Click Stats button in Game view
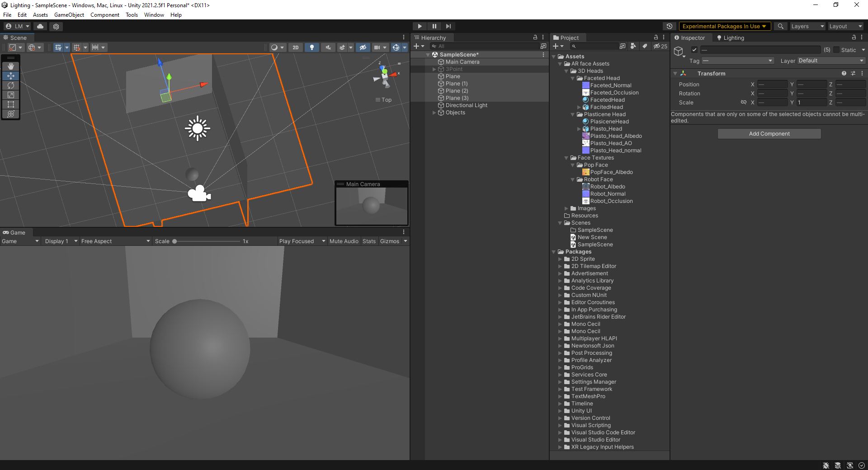The image size is (868, 470). (369, 241)
